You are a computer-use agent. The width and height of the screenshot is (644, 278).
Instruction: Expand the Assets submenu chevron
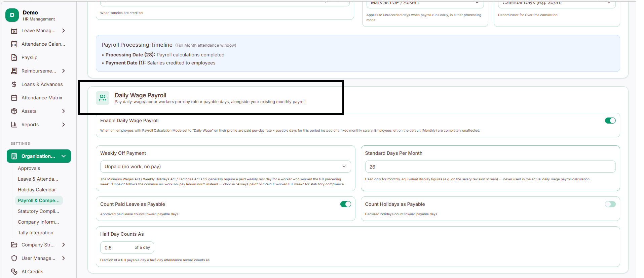point(64,111)
